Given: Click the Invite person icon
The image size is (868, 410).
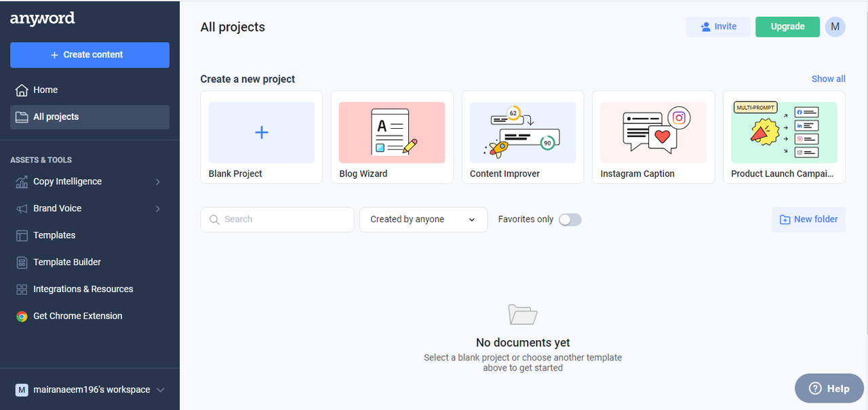Looking at the screenshot, I should click(705, 26).
